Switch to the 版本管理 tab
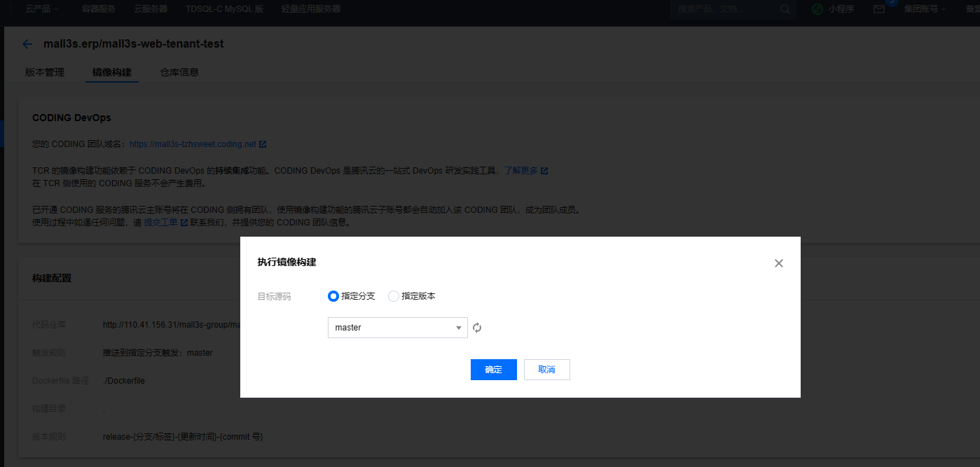The image size is (980, 467). point(45,72)
